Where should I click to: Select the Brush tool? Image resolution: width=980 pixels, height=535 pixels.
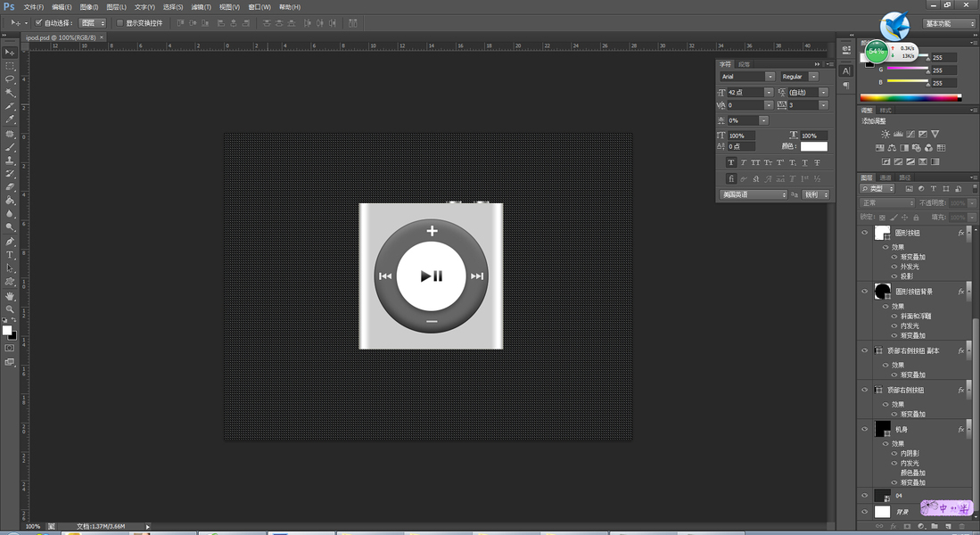point(10,147)
